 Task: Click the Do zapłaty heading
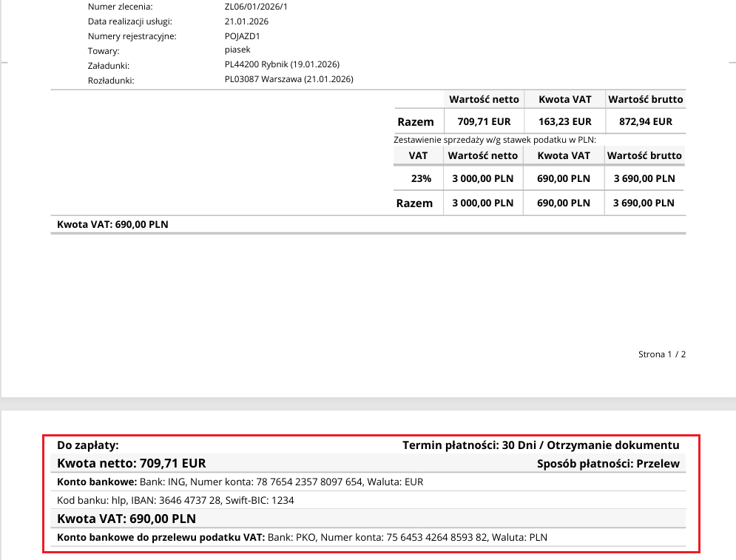pos(88,445)
